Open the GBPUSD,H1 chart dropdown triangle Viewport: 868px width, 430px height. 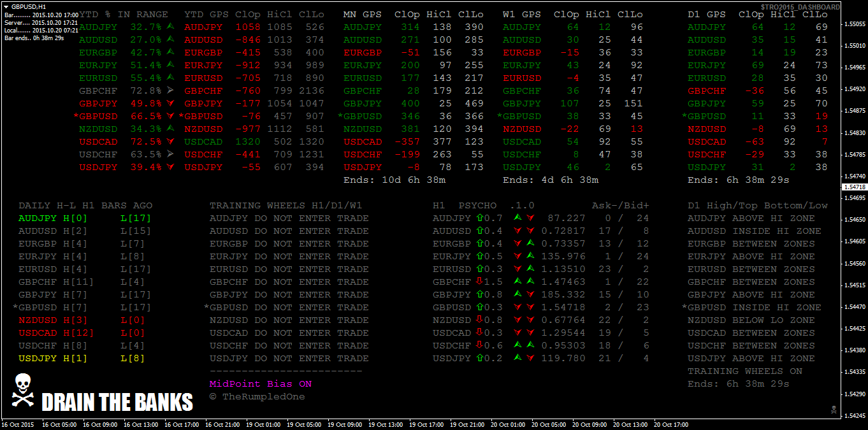6,6
